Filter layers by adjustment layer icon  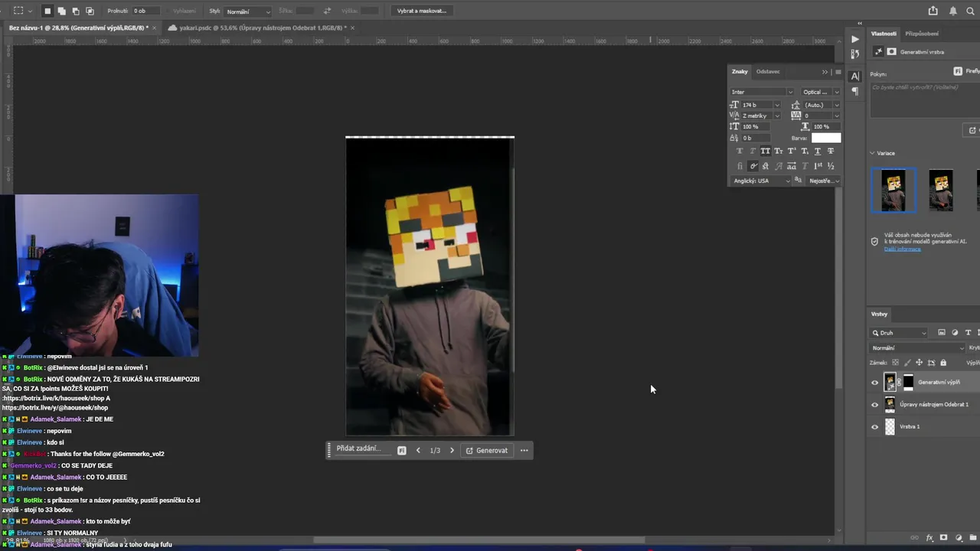pos(955,333)
